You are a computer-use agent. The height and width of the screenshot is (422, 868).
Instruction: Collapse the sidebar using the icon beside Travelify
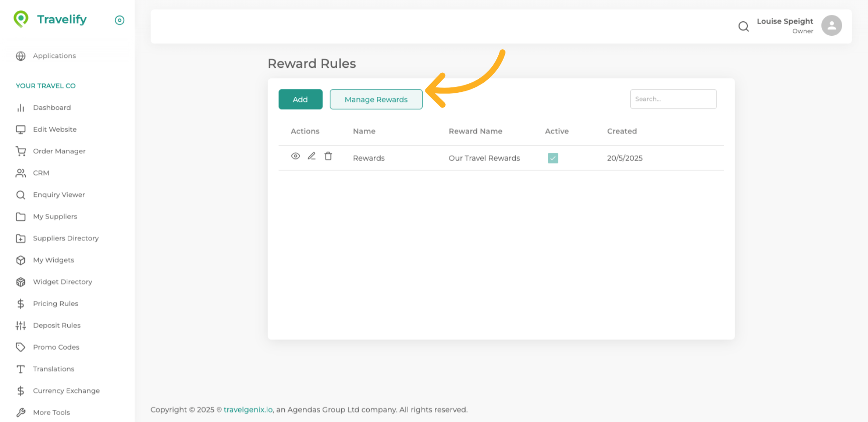point(119,20)
